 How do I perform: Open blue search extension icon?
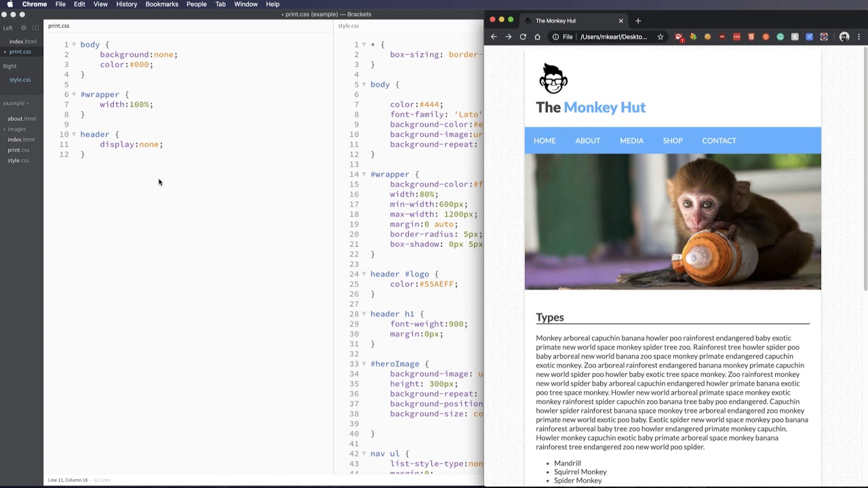(809, 37)
